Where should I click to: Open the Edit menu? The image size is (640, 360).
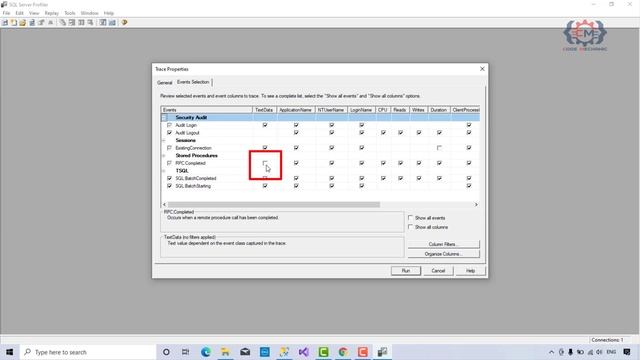(x=19, y=13)
